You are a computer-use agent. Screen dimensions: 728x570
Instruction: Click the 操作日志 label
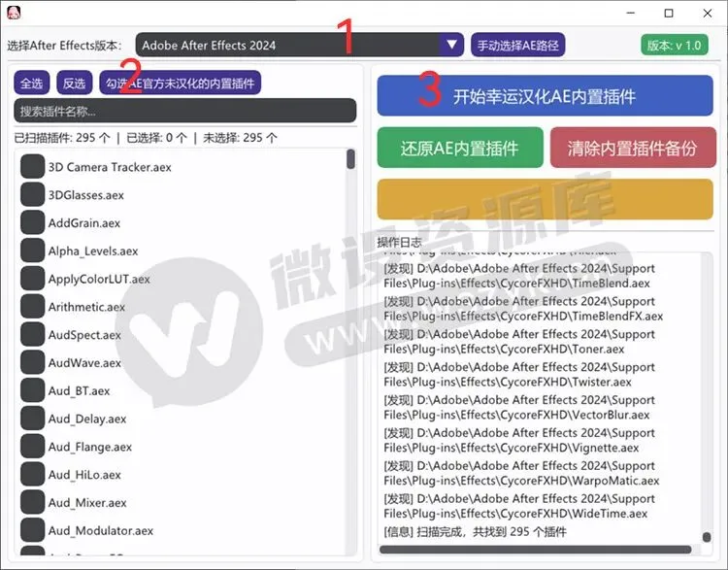399,242
